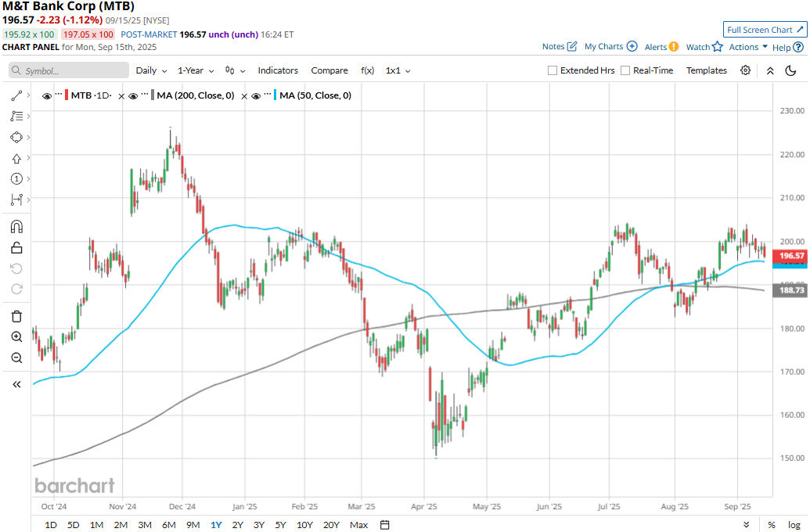Expand arrow marker tool options chevron
This screenshot has width=810, height=532.
pos(28,158)
